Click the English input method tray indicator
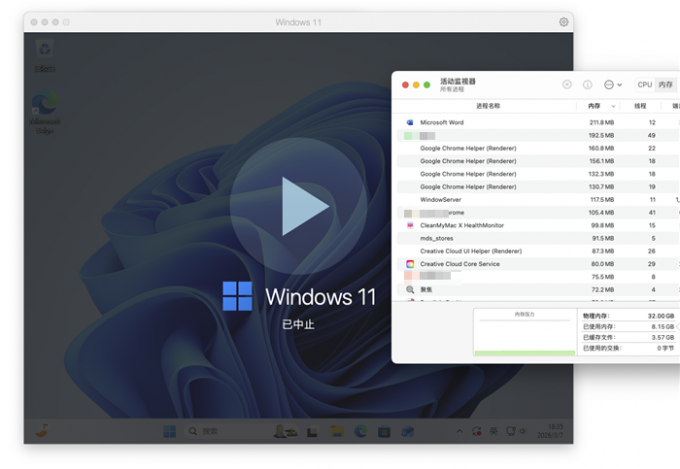Screen dimensions: 680x469 click(494, 431)
